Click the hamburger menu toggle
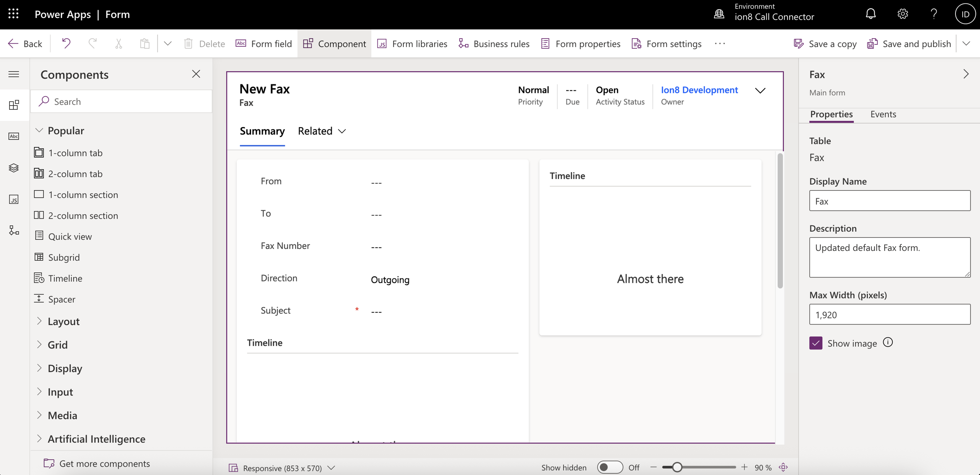 coord(14,74)
